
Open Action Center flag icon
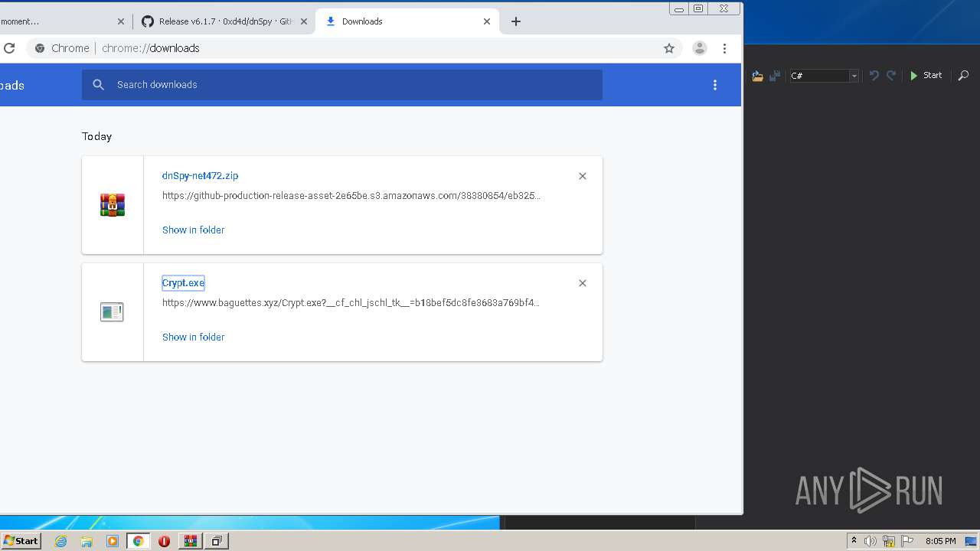[907, 541]
